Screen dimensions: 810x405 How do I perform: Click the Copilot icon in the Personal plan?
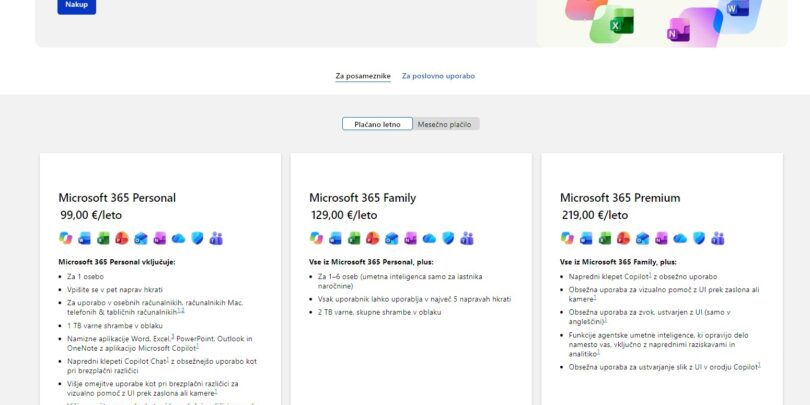(x=66, y=238)
